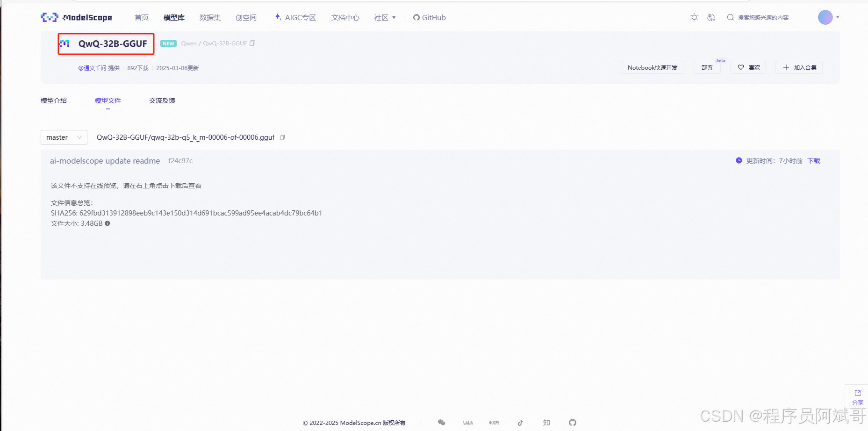Image resolution: width=868 pixels, height=431 pixels.
Task: Click the SHA256 hash value
Action: (x=201, y=213)
